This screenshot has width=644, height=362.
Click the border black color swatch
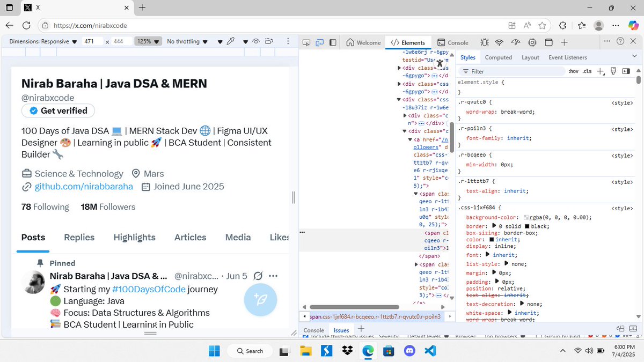pyautogui.click(x=528, y=226)
